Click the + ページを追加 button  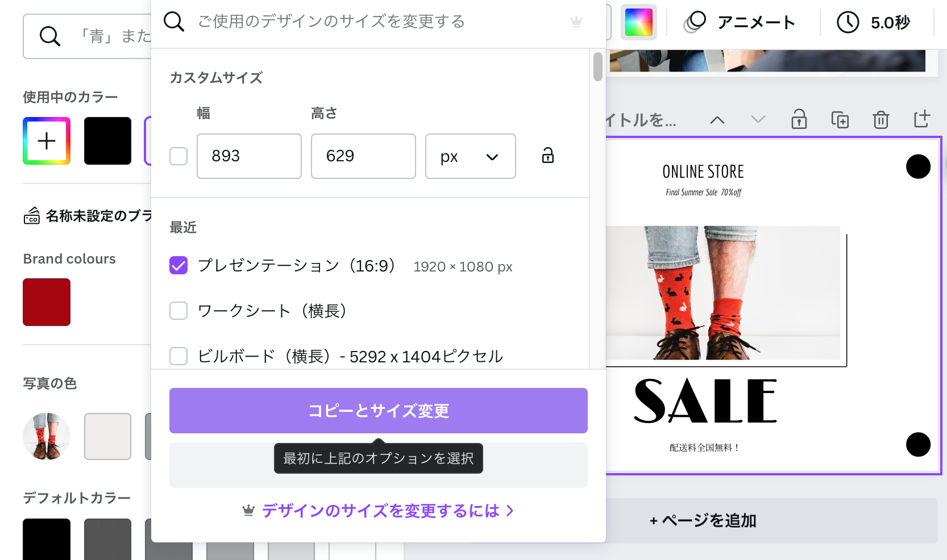(x=703, y=521)
